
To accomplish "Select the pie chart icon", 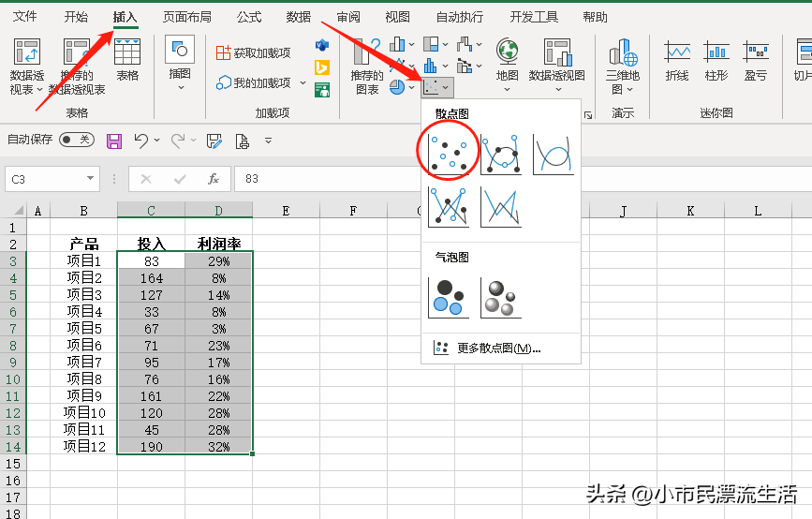I will click(x=397, y=87).
